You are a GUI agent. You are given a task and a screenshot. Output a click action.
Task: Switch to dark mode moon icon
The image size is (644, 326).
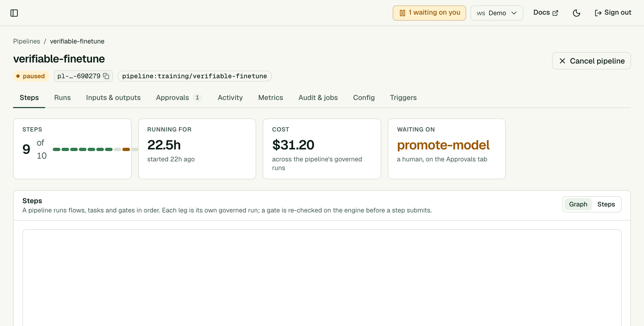tap(576, 13)
